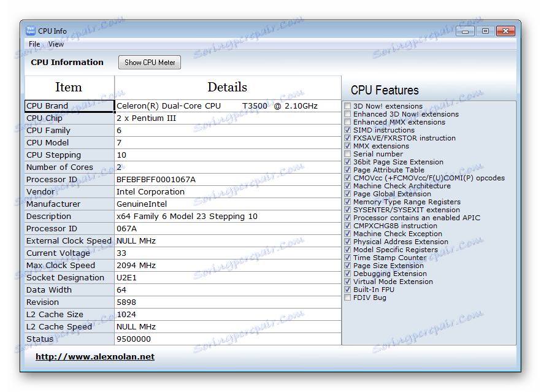Open the alexnolan.net website link

pyautogui.click(x=95, y=357)
